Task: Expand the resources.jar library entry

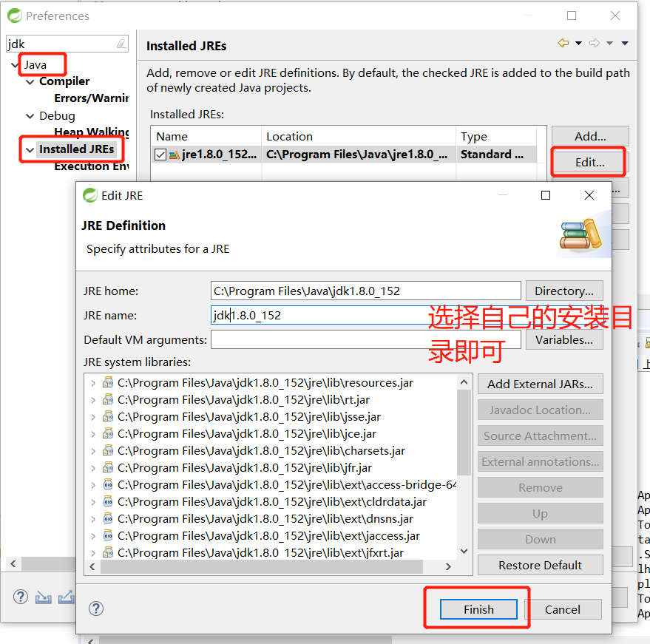Action: pyautogui.click(x=93, y=383)
